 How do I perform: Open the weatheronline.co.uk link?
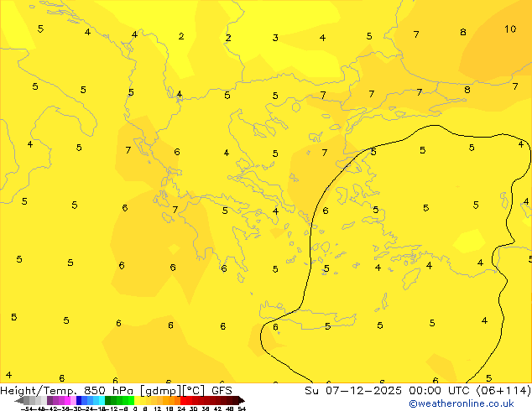[x=462, y=403]
